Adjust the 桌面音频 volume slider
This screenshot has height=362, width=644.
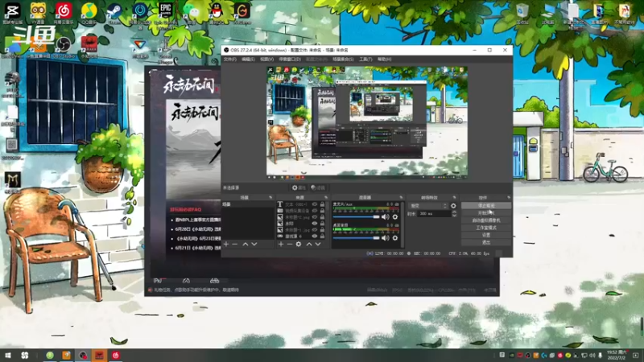tap(356, 237)
